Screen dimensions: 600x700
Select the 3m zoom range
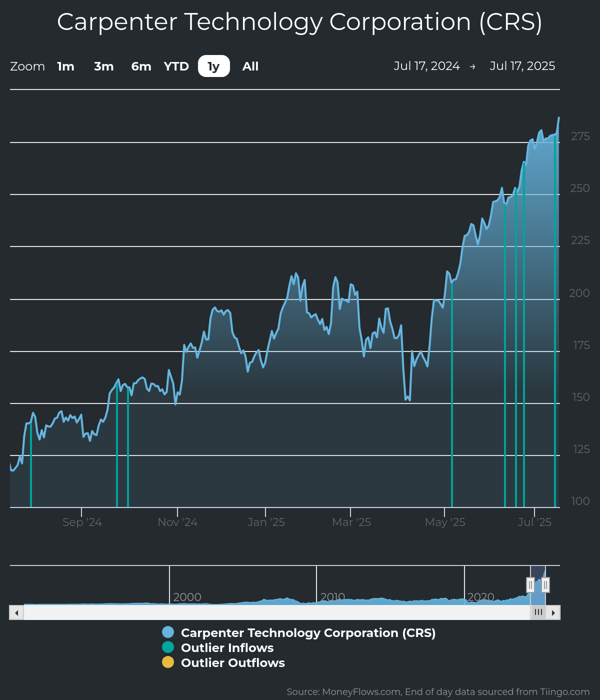(104, 66)
